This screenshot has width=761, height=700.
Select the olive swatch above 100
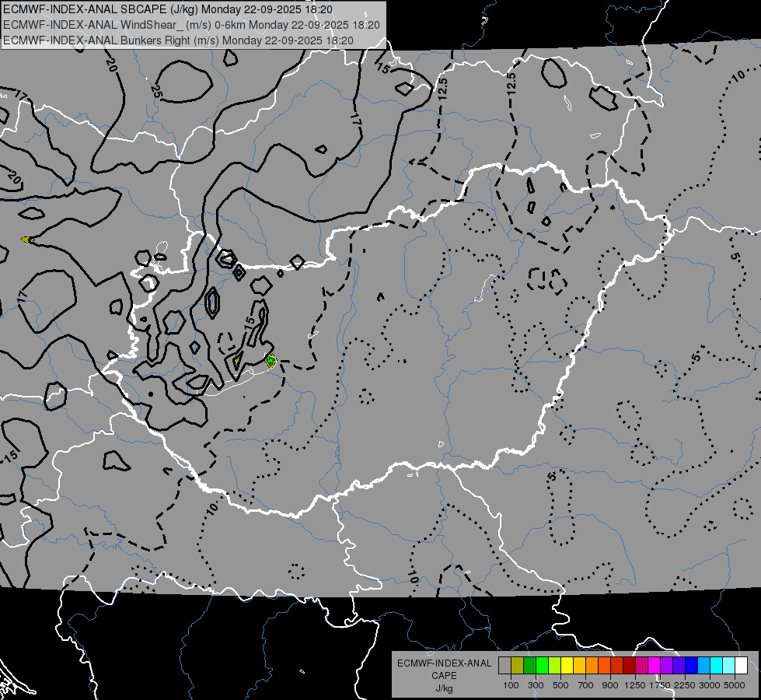(517, 666)
